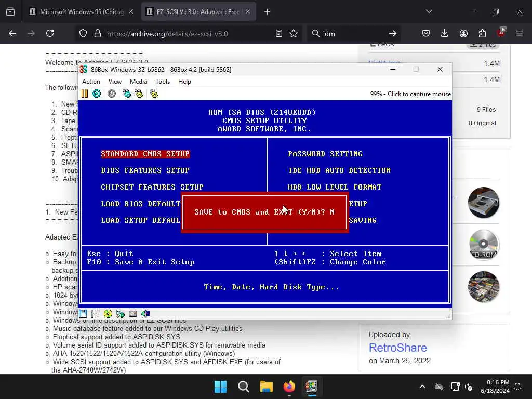Click the search go arrow
Image resolution: width=532 pixels, height=399 pixels.
[393, 34]
